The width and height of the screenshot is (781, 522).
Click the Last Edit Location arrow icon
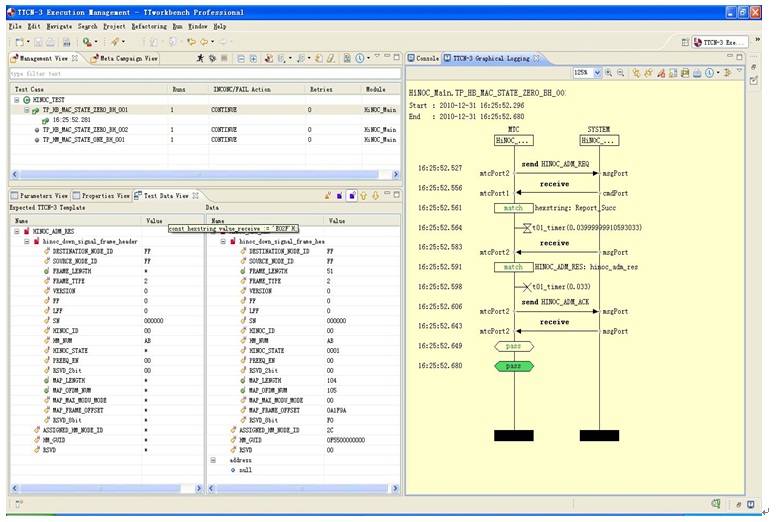(x=191, y=42)
